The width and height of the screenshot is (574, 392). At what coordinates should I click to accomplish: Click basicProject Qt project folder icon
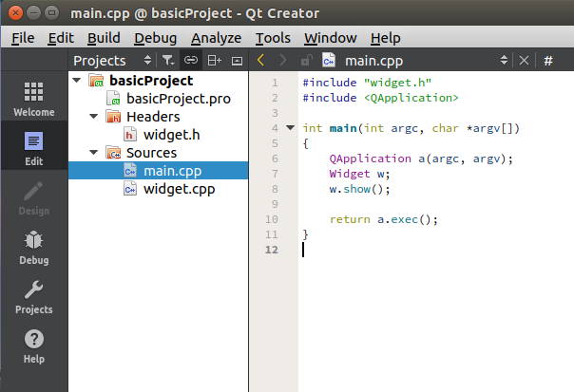click(96, 80)
